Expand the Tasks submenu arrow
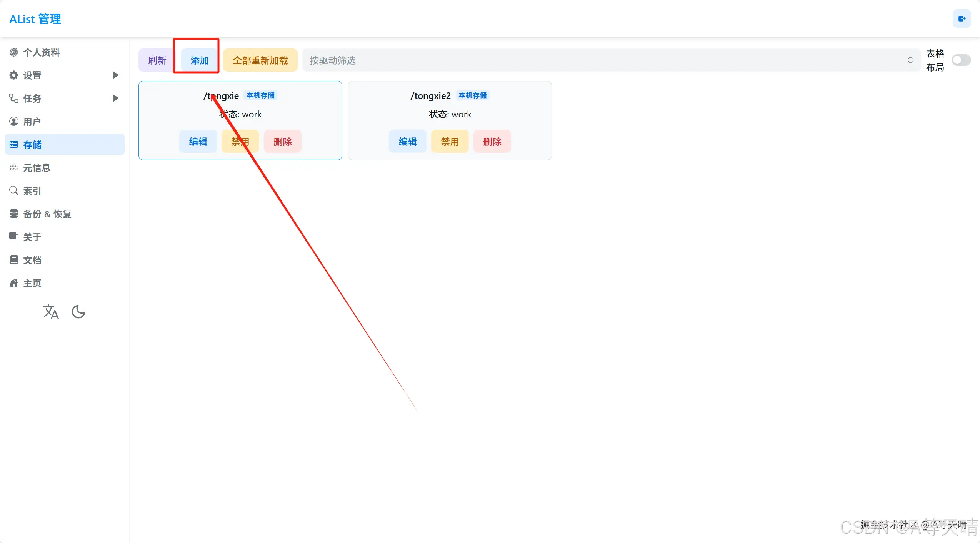This screenshot has width=980, height=543. click(x=115, y=98)
